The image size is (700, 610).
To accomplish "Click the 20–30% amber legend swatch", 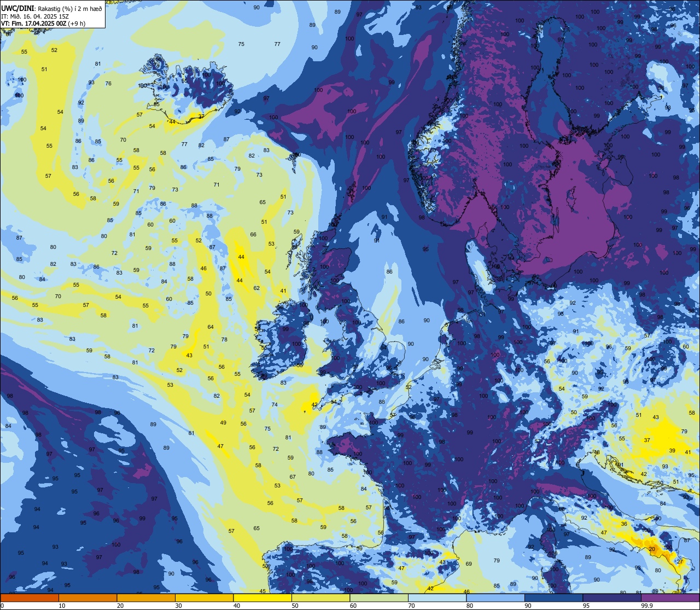I will coord(146,597).
